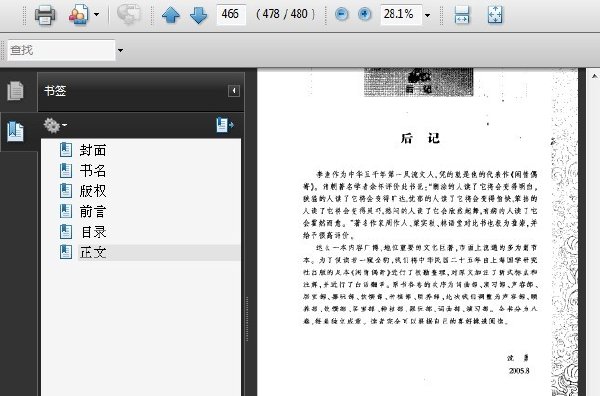Open the find options dropdown arrow
The width and height of the screenshot is (600, 396).
[x=121, y=50]
